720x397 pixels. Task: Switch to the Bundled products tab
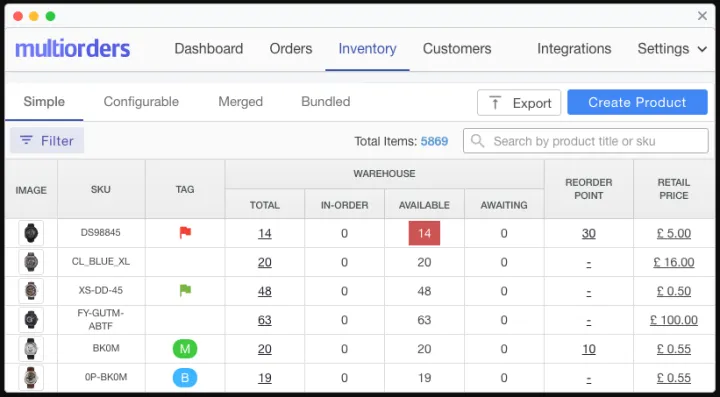326,101
